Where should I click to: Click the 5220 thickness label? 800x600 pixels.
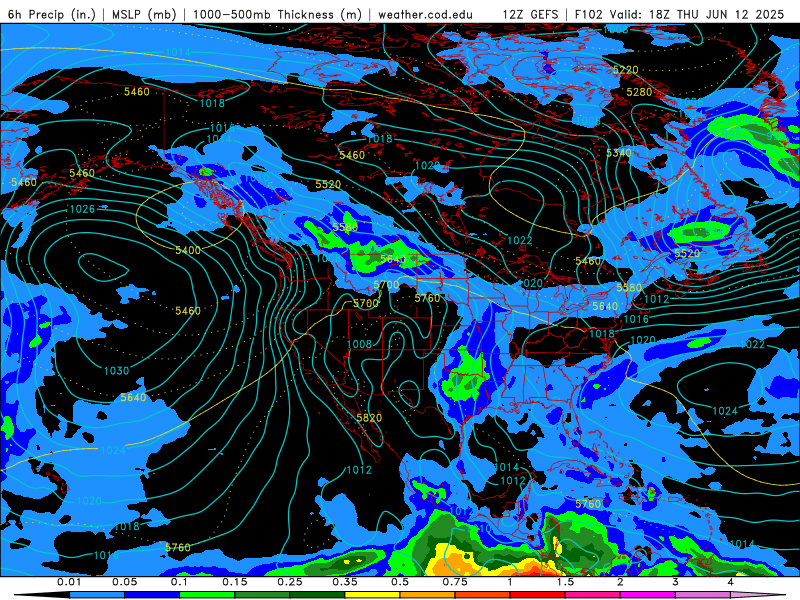click(x=626, y=70)
